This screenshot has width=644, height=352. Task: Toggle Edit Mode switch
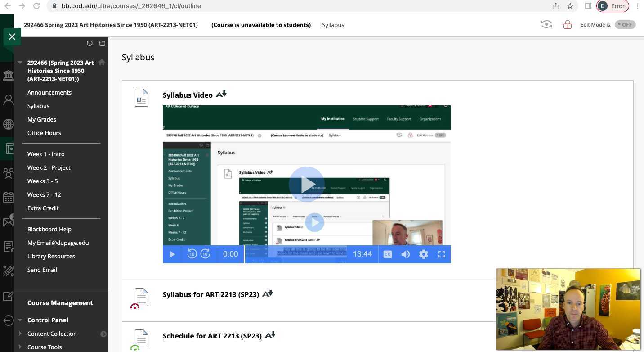pyautogui.click(x=625, y=25)
